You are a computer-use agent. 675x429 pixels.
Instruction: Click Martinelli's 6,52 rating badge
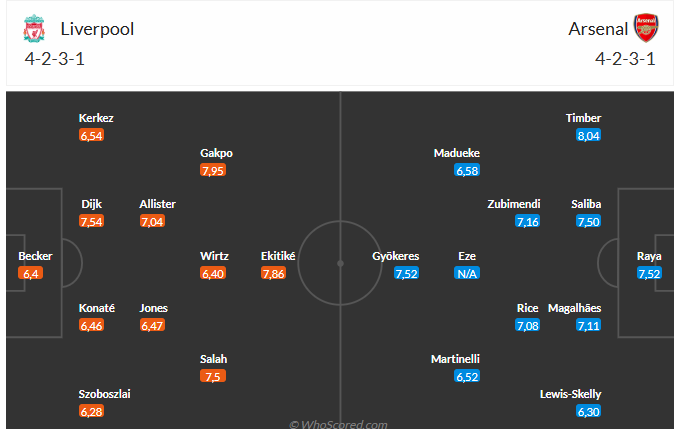click(x=467, y=376)
